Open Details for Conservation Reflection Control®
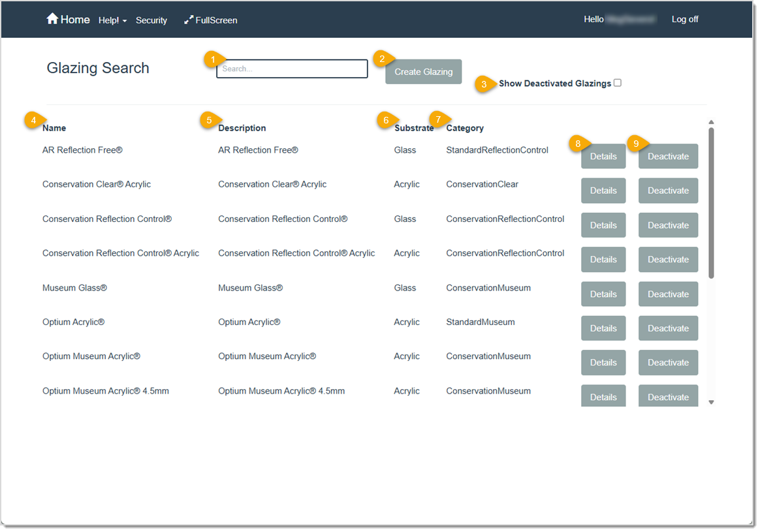The height and width of the screenshot is (532, 760). pyautogui.click(x=602, y=225)
